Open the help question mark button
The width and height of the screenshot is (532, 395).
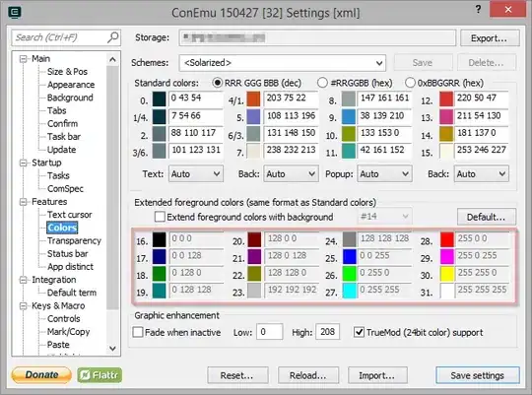[478, 9]
